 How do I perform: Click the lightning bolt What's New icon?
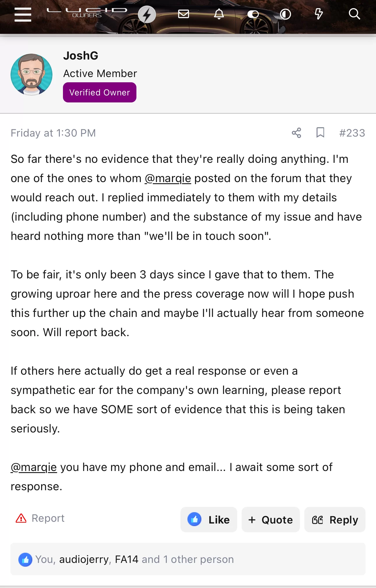point(319,14)
